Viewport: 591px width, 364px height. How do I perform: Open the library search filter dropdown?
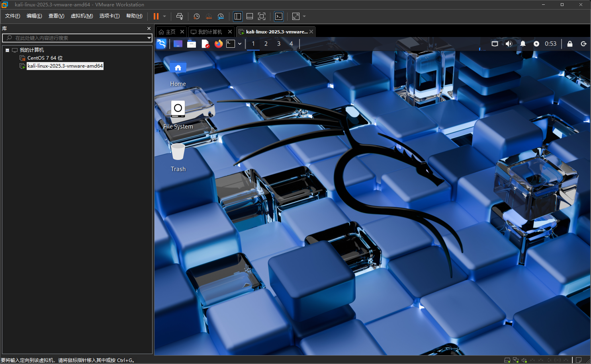point(149,38)
